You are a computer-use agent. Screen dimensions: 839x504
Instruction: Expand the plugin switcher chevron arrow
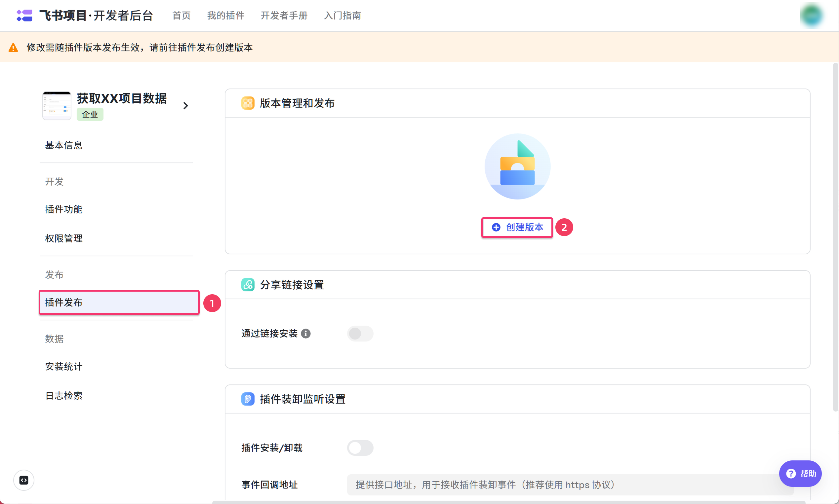[185, 106]
